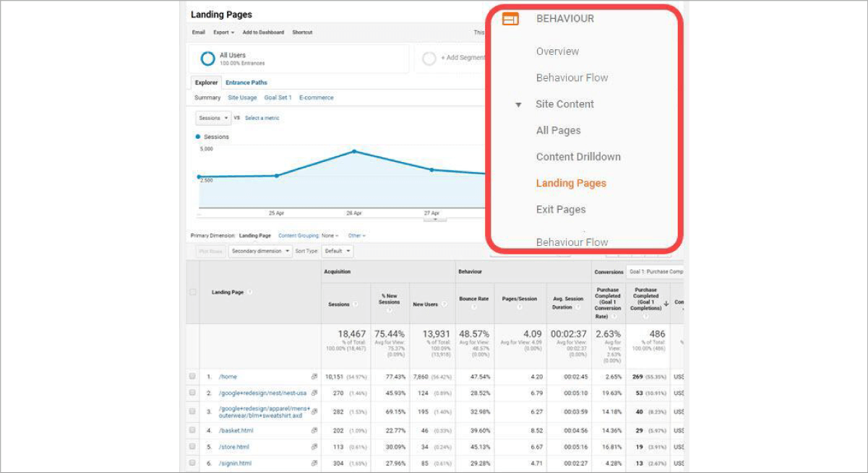Click the Add Segment box
The width and height of the screenshot is (868, 473).
tap(452, 58)
